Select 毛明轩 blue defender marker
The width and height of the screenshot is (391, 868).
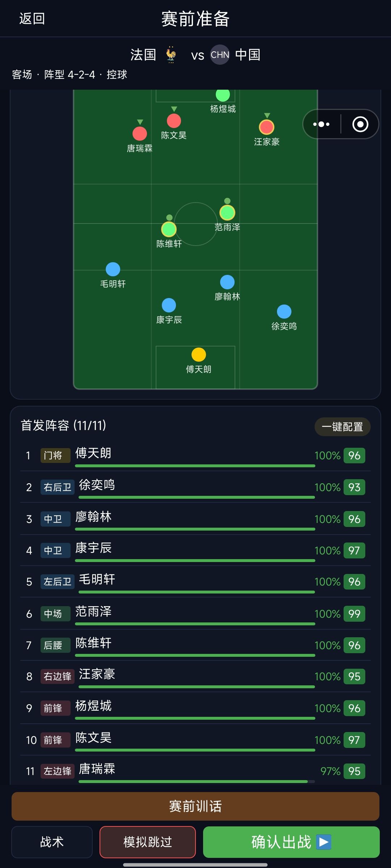[x=113, y=269]
